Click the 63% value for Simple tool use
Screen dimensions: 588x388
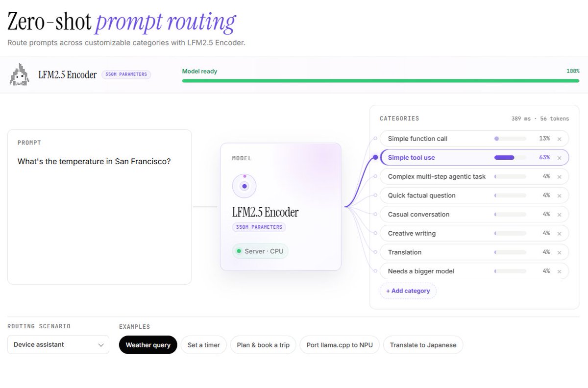pyautogui.click(x=544, y=158)
